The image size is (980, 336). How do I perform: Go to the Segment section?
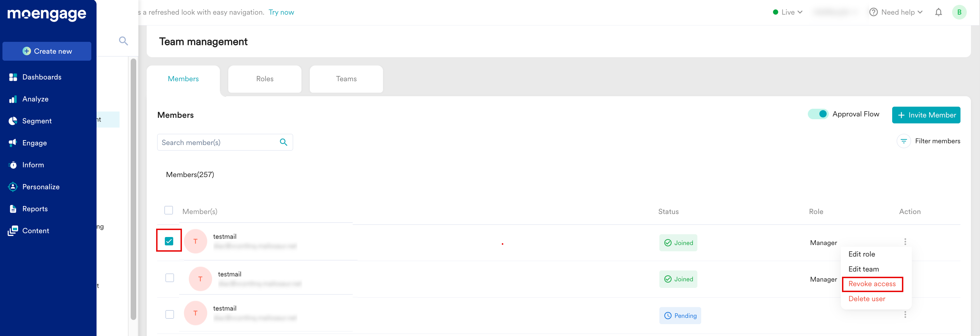coord(37,121)
